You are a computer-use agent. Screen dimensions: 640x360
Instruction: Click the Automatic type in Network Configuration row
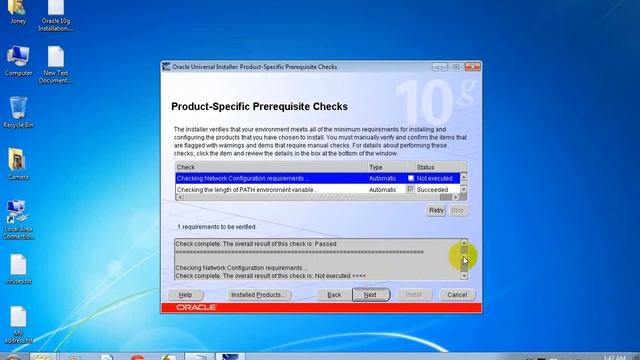point(382,178)
